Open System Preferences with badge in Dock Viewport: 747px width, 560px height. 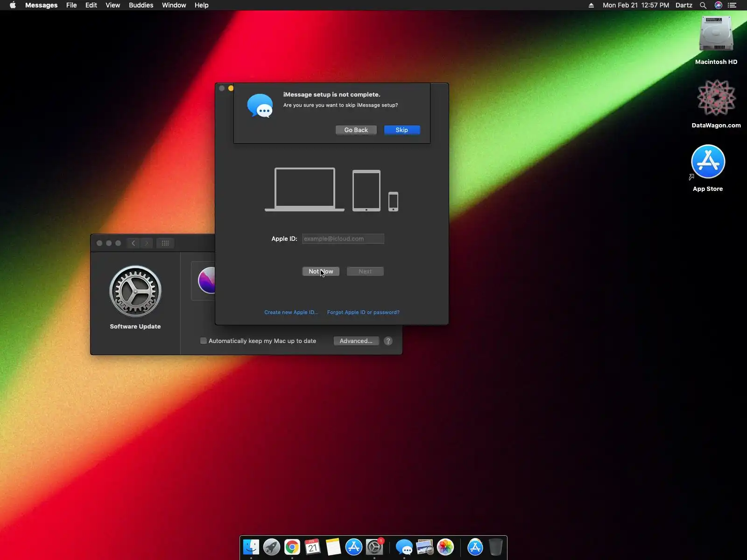click(x=374, y=547)
